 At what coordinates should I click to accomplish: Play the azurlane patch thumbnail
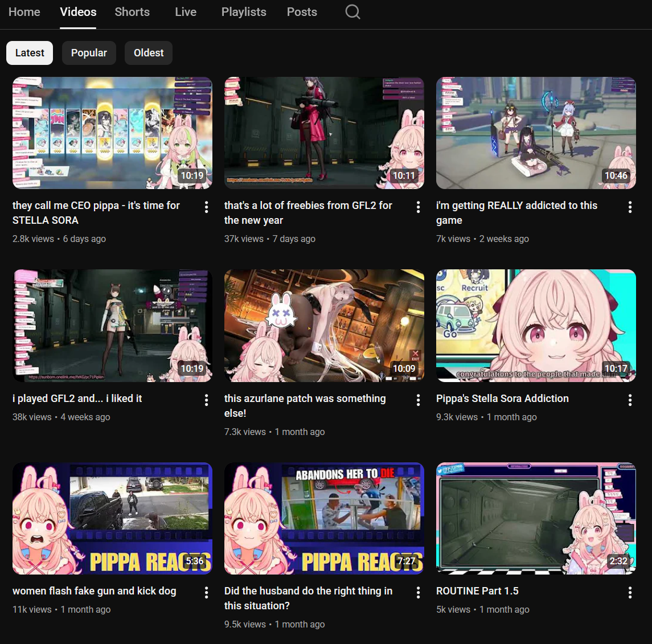click(324, 326)
